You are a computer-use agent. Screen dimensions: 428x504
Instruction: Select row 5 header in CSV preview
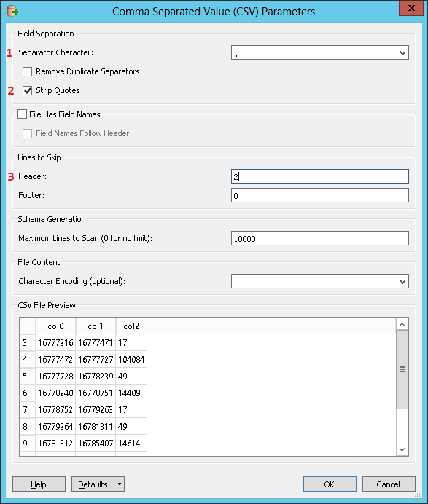tap(28, 376)
